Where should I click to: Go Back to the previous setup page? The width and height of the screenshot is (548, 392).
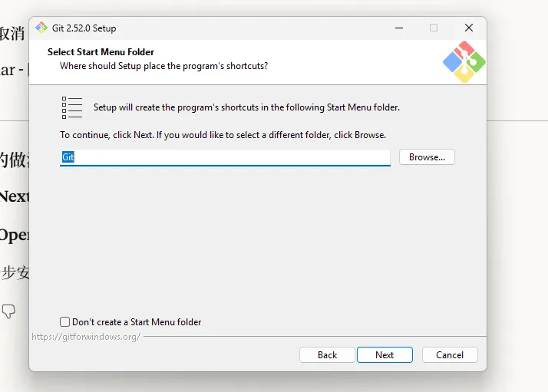point(327,355)
